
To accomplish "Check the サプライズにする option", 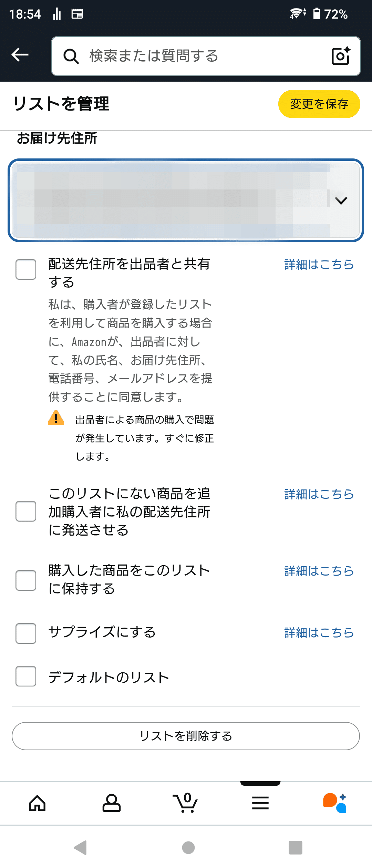I will [x=25, y=634].
